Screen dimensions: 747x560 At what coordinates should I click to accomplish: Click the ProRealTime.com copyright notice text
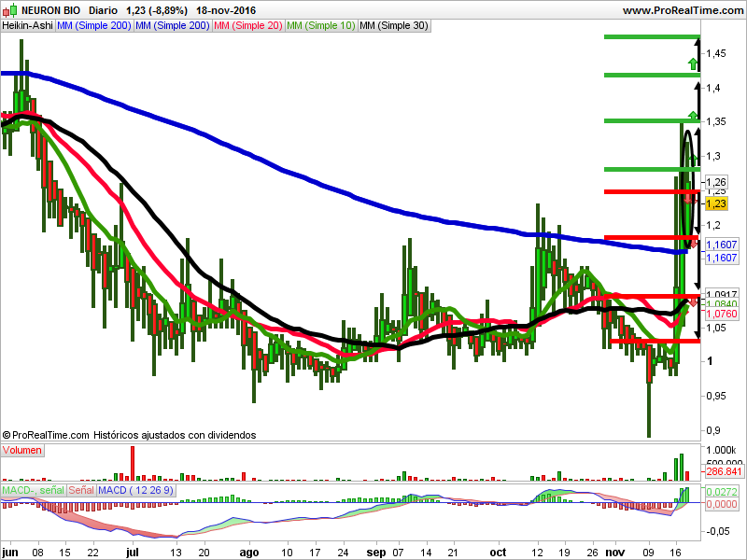pos(129,435)
